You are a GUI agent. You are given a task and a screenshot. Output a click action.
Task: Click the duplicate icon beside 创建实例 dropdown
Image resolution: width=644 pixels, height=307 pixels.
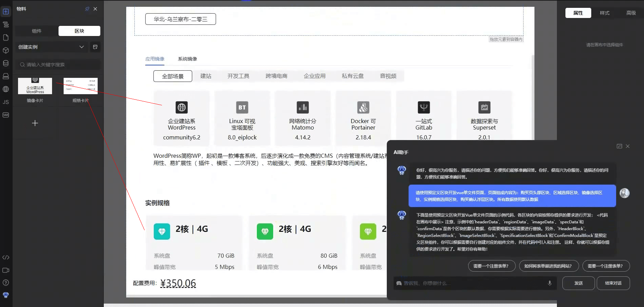click(x=95, y=47)
